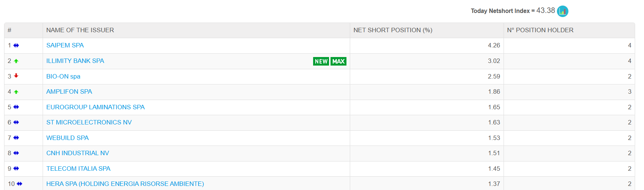This screenshot has height=190, width=644.
Task: Open the EUROGROUP LAMINATIONS SPA link
Action: point(96,107)
